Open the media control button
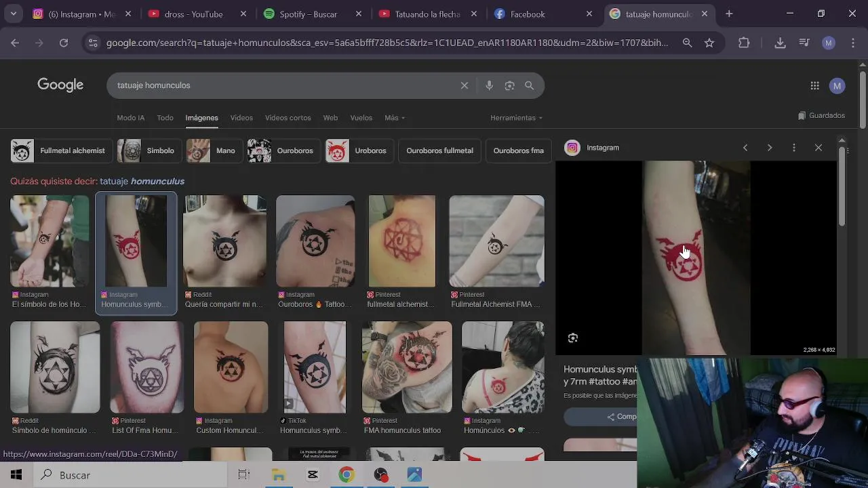Viewport: 868px width, 488px height. tap(804, 43)
